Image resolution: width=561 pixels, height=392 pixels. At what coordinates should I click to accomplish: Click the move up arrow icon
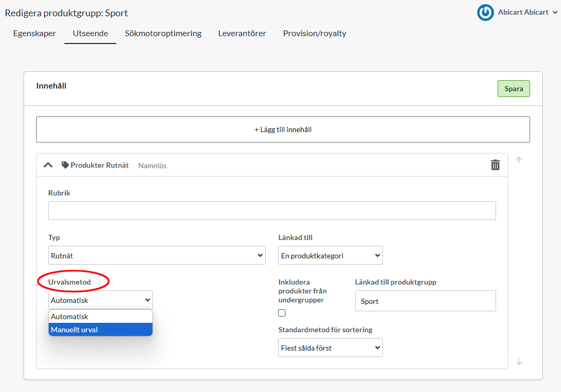[519, 160]
